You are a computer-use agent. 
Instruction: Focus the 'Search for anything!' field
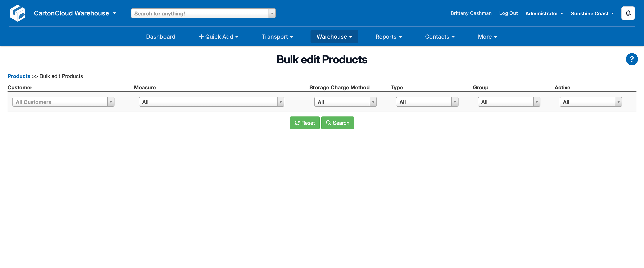click(x=200, y=14)
